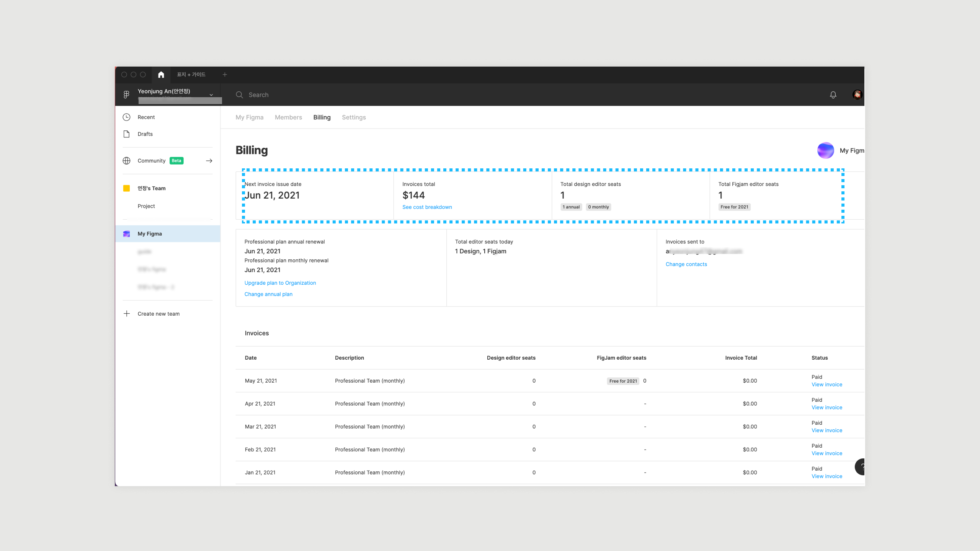The height and width of the screenshot is (551, 980).
Task: Open notifications bell icon
Action: pos(833,95)
